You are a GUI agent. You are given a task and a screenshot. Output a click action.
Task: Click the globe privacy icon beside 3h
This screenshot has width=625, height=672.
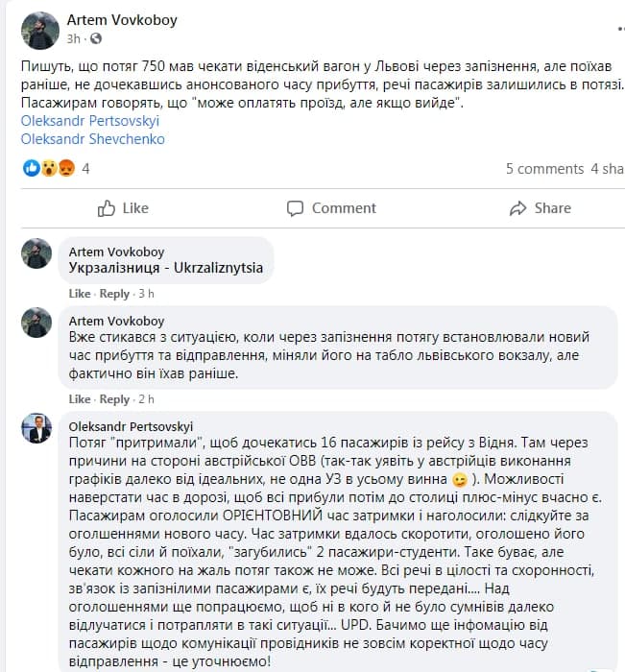(96, 39)
